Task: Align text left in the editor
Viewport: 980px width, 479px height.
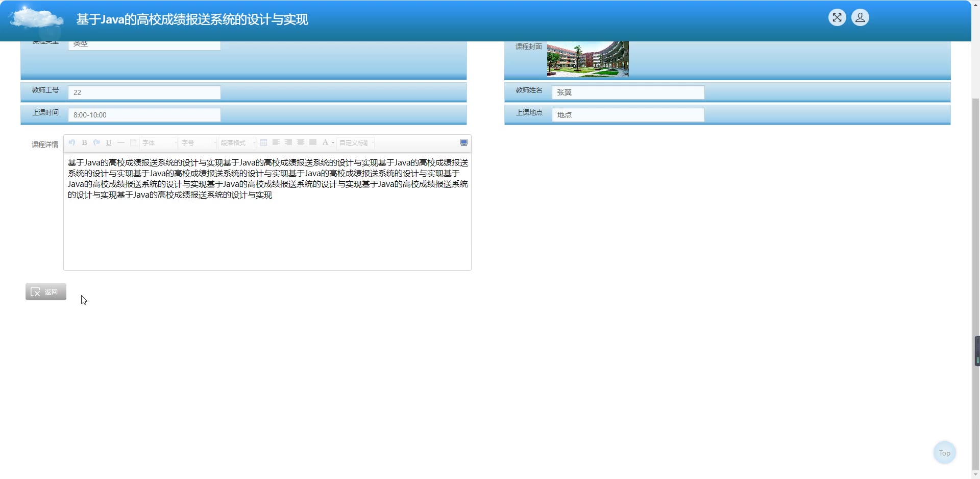Action: click(x=276, y=143)
